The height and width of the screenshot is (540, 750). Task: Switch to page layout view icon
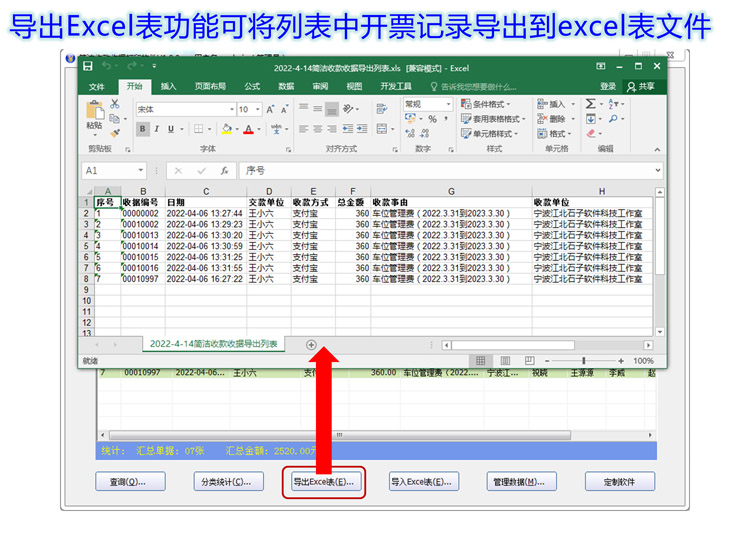(504, 361)
